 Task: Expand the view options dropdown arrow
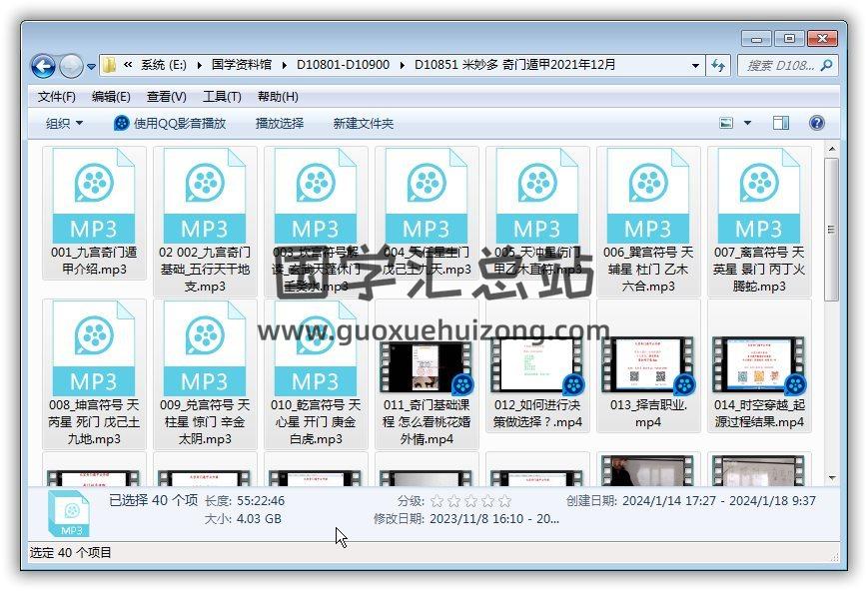(x=747, y=123)
